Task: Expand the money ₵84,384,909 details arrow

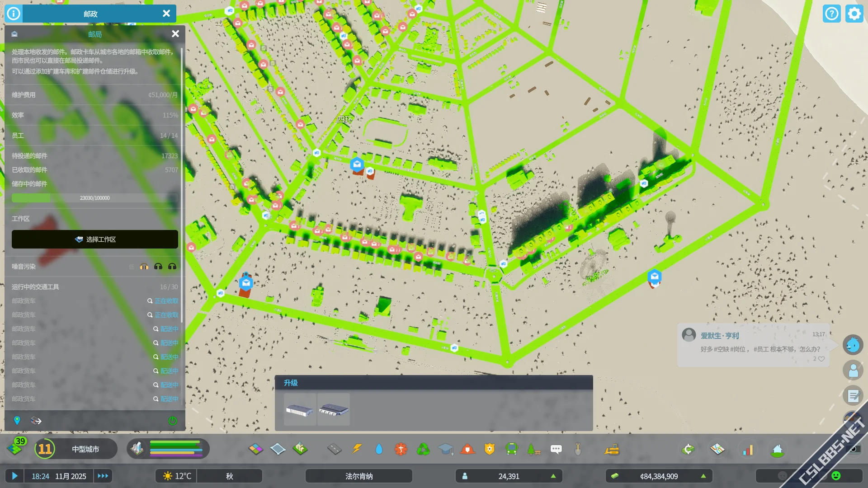Action: (x=703, y=476)
